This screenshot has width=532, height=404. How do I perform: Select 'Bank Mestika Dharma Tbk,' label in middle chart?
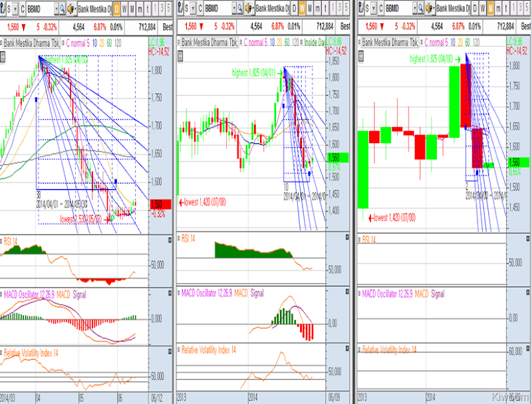point(209,43)
